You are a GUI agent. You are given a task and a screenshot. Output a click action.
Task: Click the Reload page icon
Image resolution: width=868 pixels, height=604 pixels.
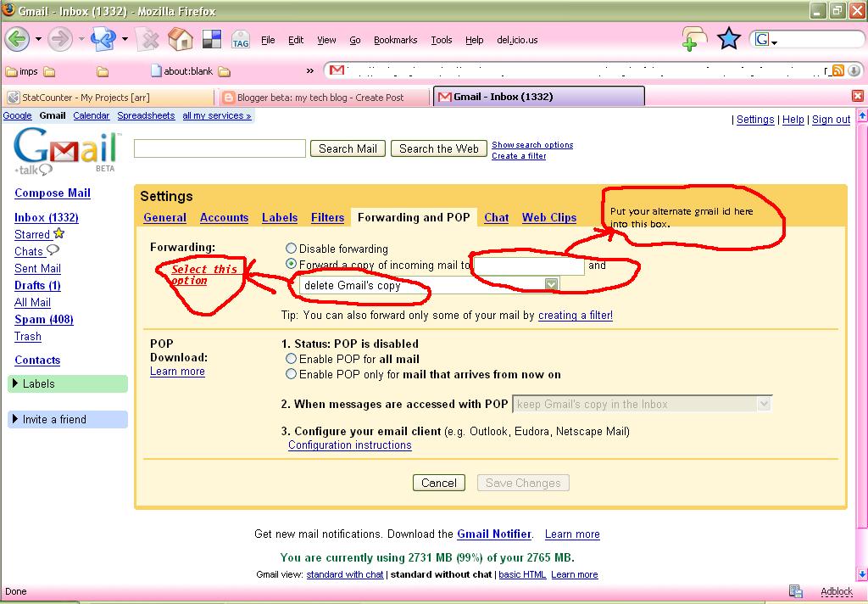click(x=103, y=39)
